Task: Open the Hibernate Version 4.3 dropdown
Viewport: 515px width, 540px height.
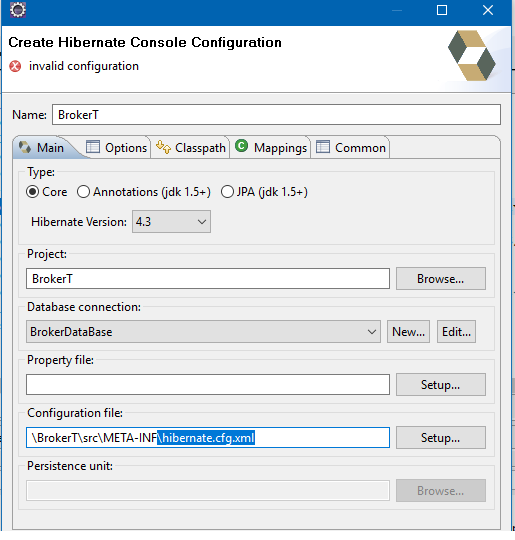Action: [x=171, y=222]
